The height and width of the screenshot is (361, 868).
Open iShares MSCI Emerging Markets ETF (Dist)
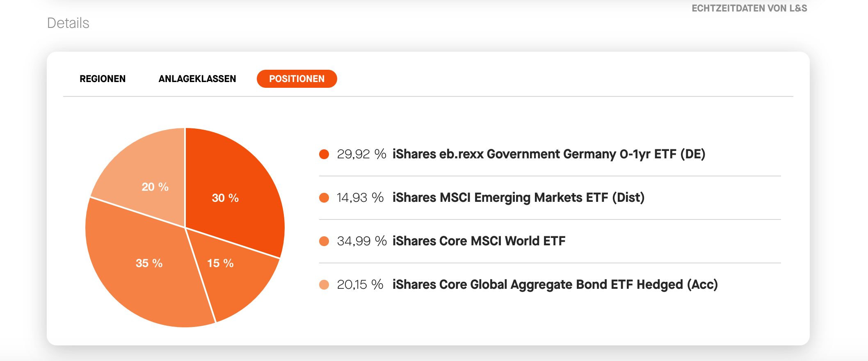click(519, 198)
